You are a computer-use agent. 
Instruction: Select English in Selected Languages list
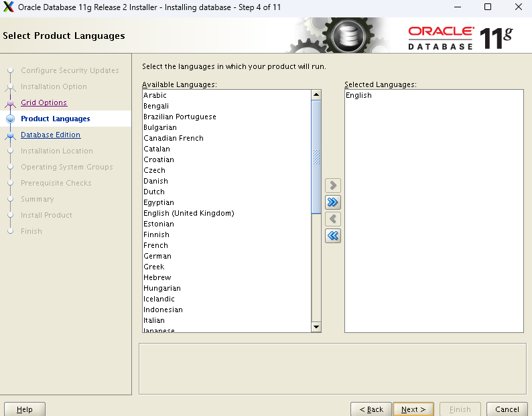tap(434, 95)
